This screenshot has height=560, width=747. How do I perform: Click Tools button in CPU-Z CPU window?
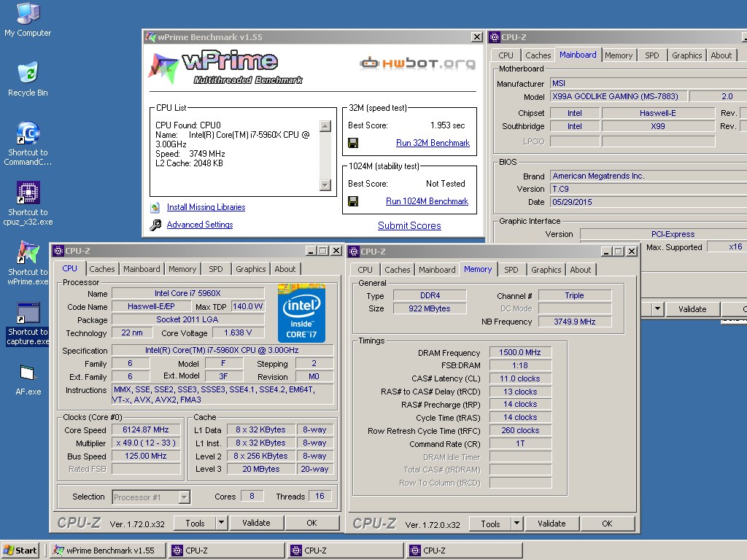[195, 523]
